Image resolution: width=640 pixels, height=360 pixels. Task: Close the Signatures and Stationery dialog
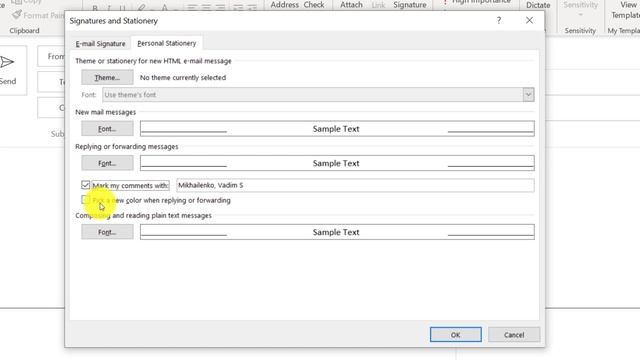point(529,20)
